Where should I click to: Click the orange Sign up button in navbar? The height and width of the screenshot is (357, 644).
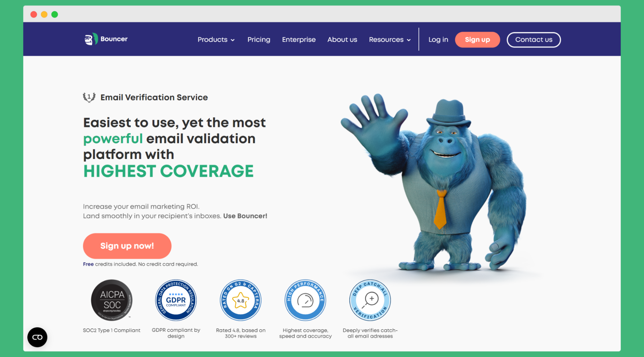[x=477, y=40]
